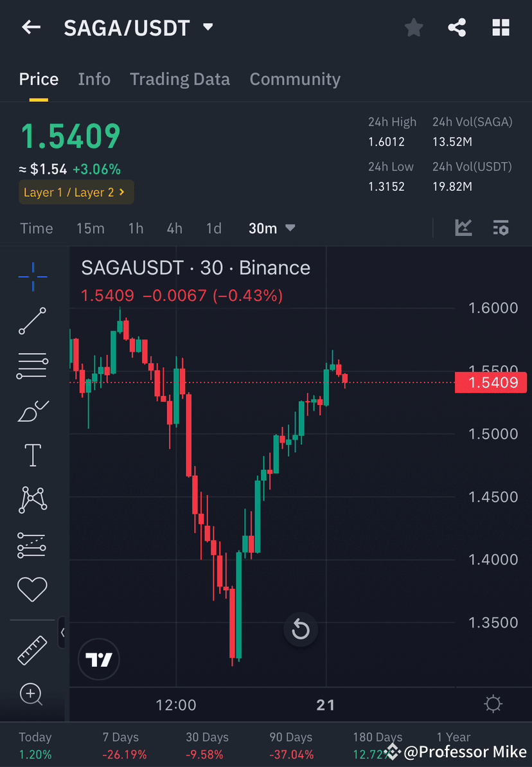The width and height of the screenshot is (532, 767).
Task: Choose the XABCD pattern tool
Action: pos(32,500)
